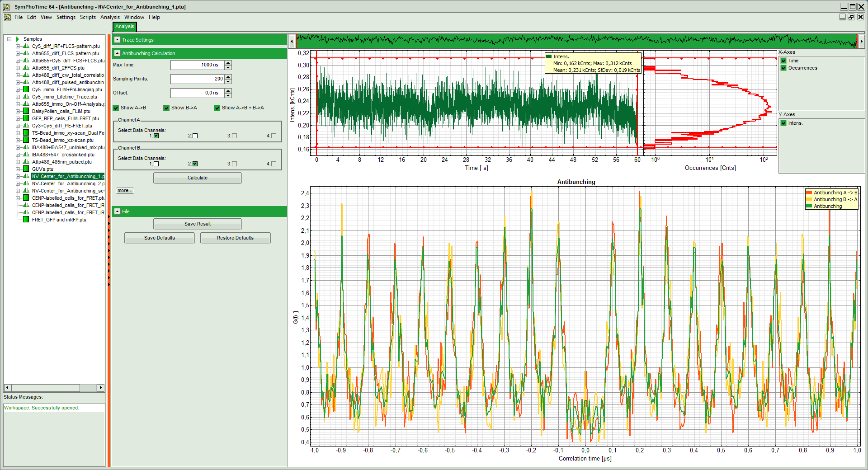Image resolution: width=868 pixels, height=470 pixels.
Task: Expand the NV-Center_for_Antibunching_2 tree node
Action: pyautogui.click(x=18, y=183)
